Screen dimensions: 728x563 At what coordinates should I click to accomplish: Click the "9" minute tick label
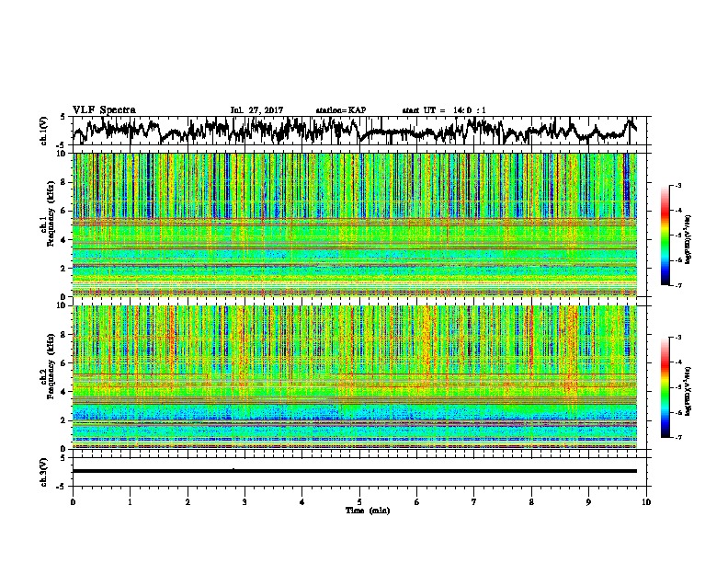pyautogui.click(x=588, y=501)
